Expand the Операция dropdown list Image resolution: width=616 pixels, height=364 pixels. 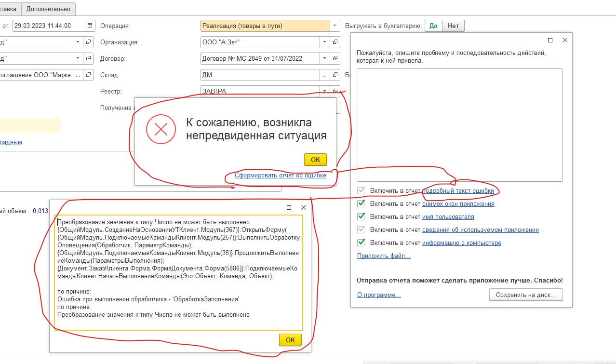pos(335,26)
